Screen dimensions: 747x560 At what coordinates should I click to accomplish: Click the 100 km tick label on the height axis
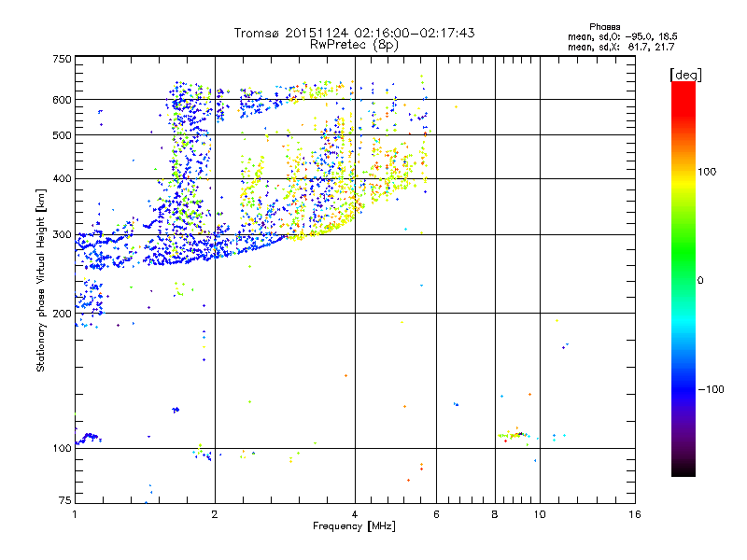[x=62, y=448]
